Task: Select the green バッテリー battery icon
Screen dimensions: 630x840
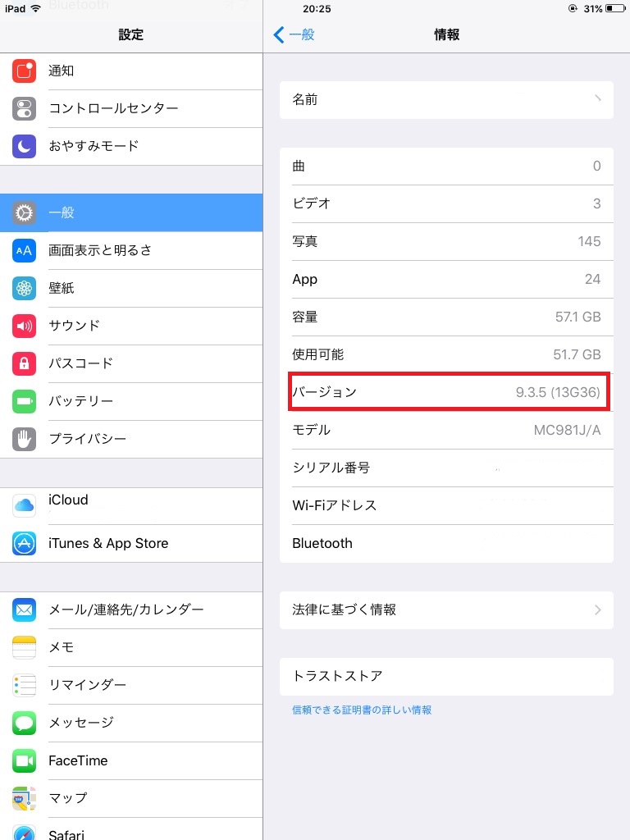Action: point(24,401)
